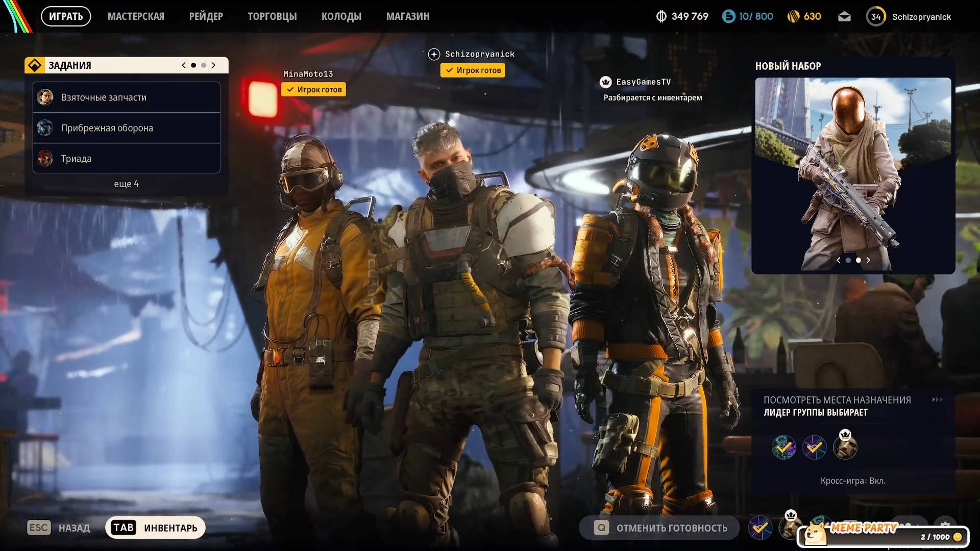Click the 630 credits balance
Viewport: 980px width, 551px height.
pyautogui.click(x=812, y=16)
